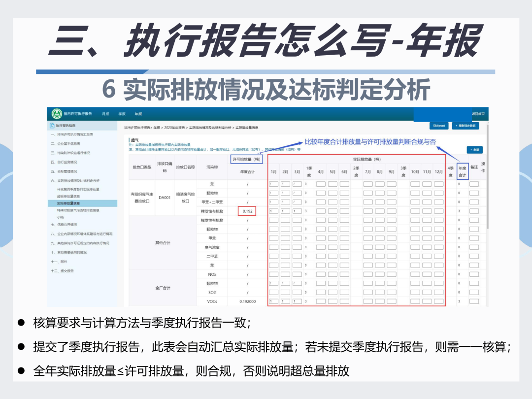Click the 0.192000 value in VOCs row
Screen dimensions: 532x399
[247, 301]
